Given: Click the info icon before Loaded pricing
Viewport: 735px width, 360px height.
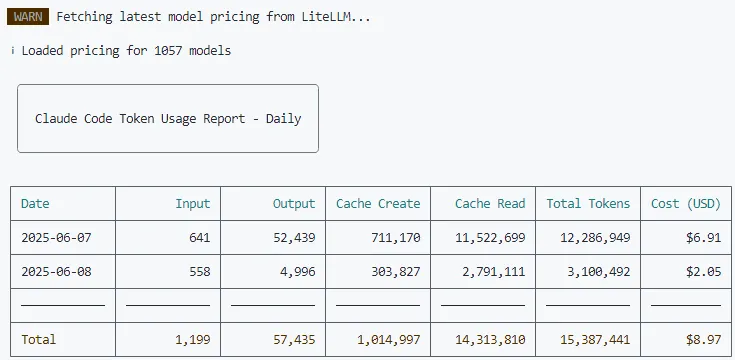Looking at the screenshot, I should [x=13, y=51].
